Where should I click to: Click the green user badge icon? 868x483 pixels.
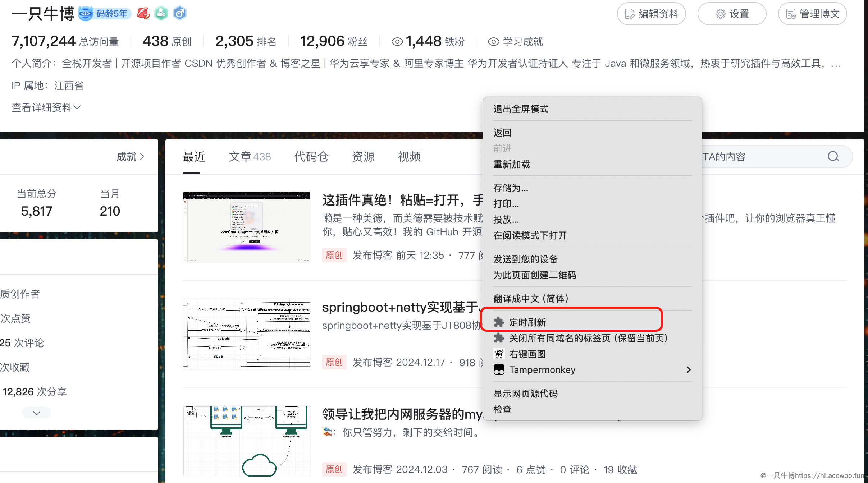pyautogui.click(x=161, y=14)
